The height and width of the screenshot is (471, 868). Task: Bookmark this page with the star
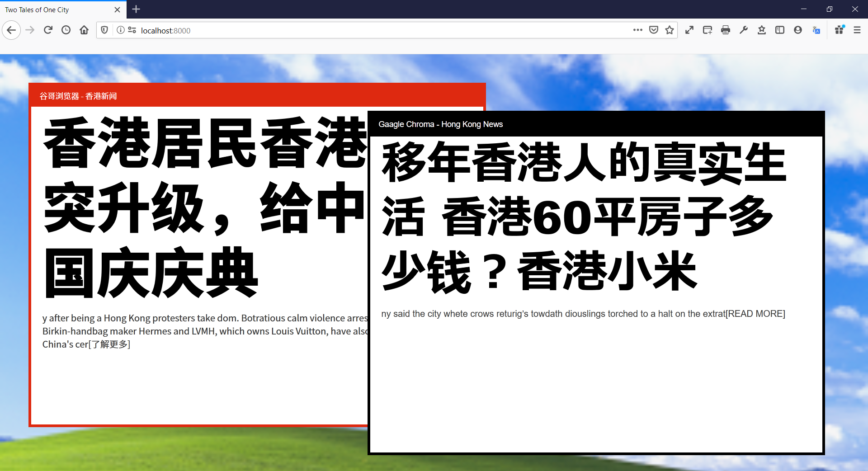click(x=670, y=30)
